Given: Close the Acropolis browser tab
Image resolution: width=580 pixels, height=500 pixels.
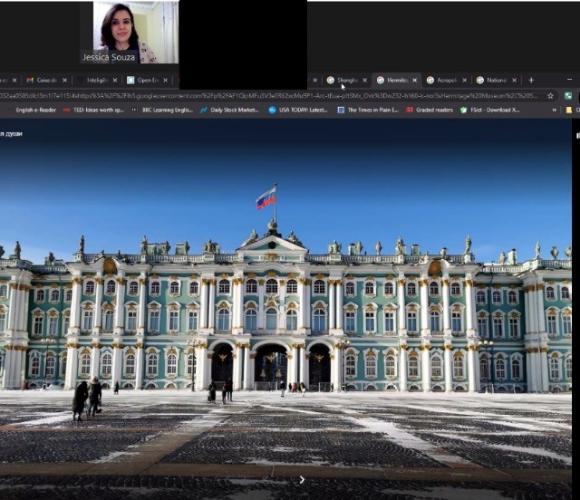Looking at the screenshot, I should point(464,80).
